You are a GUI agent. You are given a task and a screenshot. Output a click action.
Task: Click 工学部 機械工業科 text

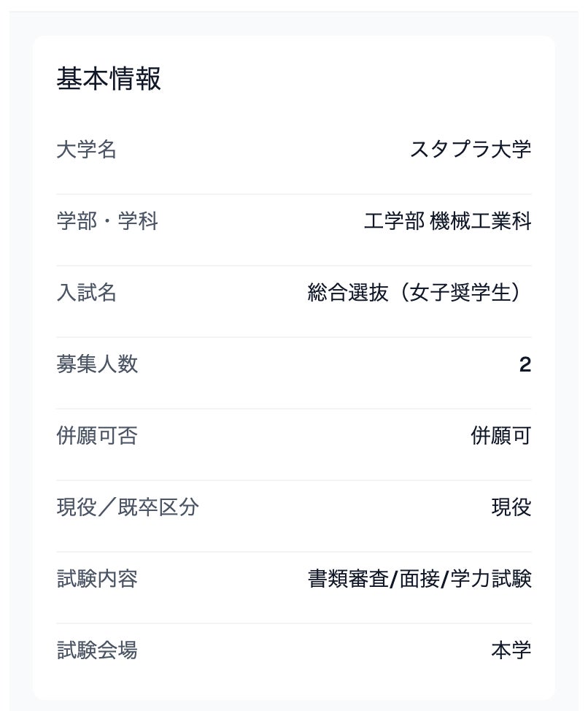pyautogui.click(x=448, y=221)
